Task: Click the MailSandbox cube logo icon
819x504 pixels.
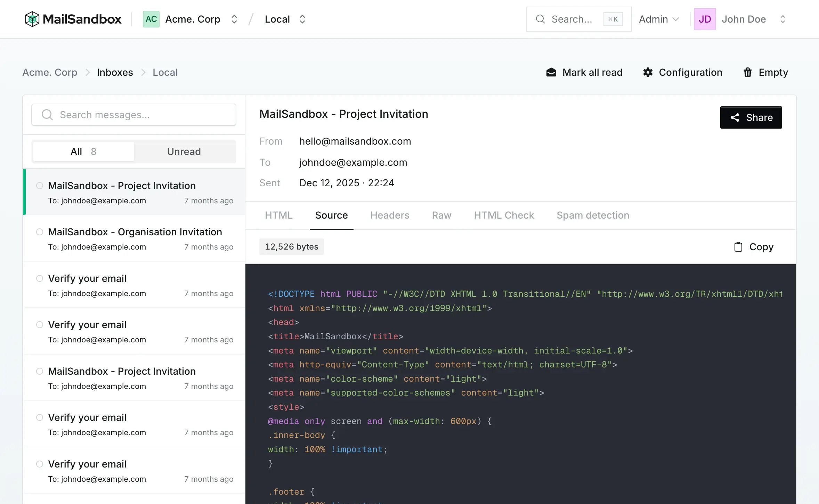Action: click(32, 19)
